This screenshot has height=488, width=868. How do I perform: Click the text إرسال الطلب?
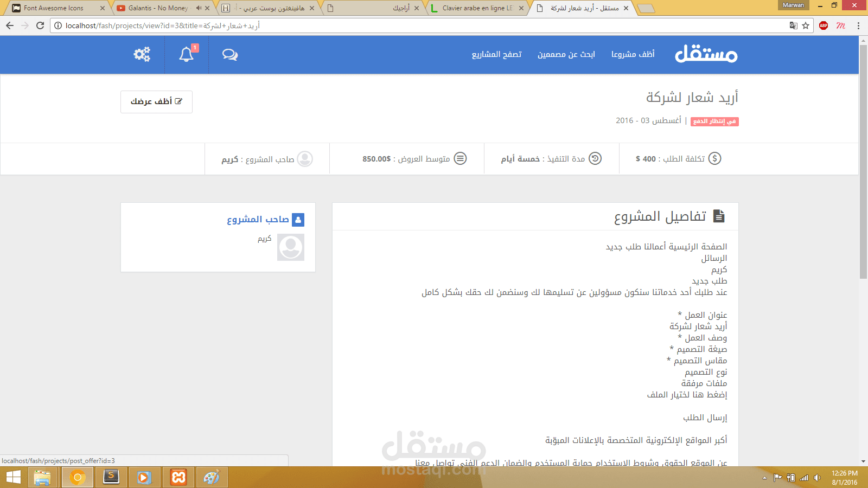pyautogui.click(x=705, y=418)
